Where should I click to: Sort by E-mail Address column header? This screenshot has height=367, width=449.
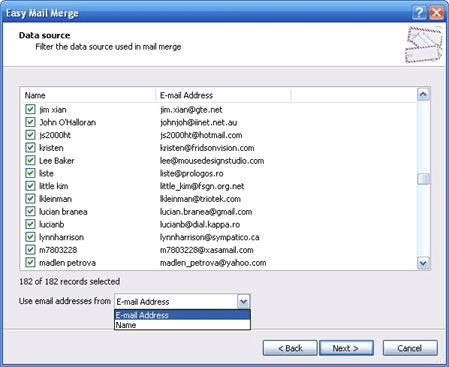[x=223, y=95]
